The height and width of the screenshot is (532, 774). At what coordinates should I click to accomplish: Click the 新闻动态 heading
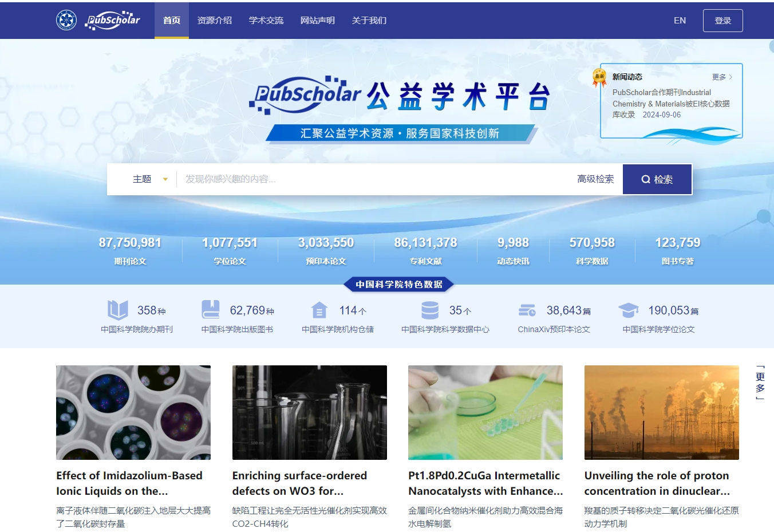tap(627, 77)
